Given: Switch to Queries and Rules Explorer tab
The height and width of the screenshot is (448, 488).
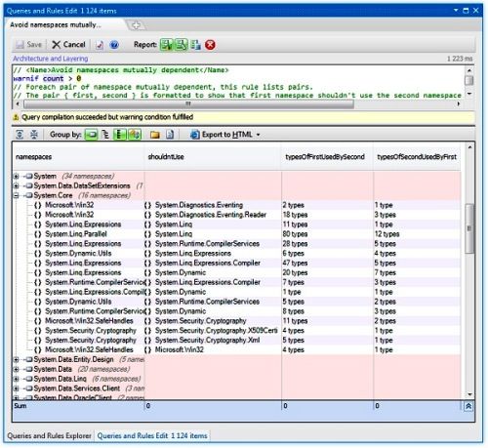Looking at the screenshot, I should point(49,435).
